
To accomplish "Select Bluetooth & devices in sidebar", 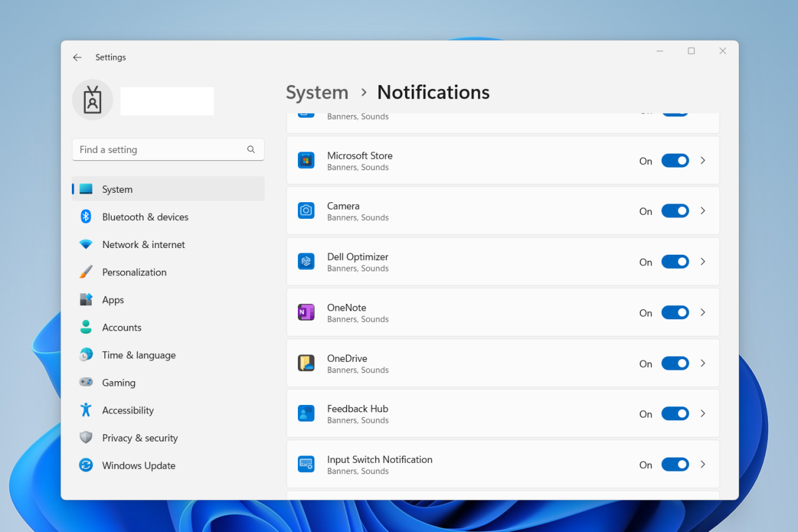I will coord(145,217).
